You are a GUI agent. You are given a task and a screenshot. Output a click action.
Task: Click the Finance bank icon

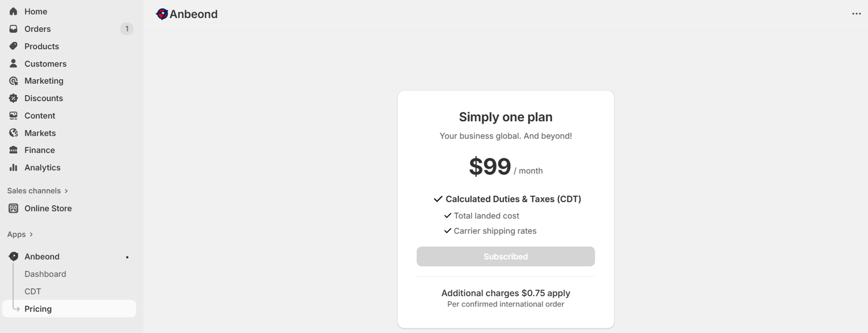(x=13, y=150)
